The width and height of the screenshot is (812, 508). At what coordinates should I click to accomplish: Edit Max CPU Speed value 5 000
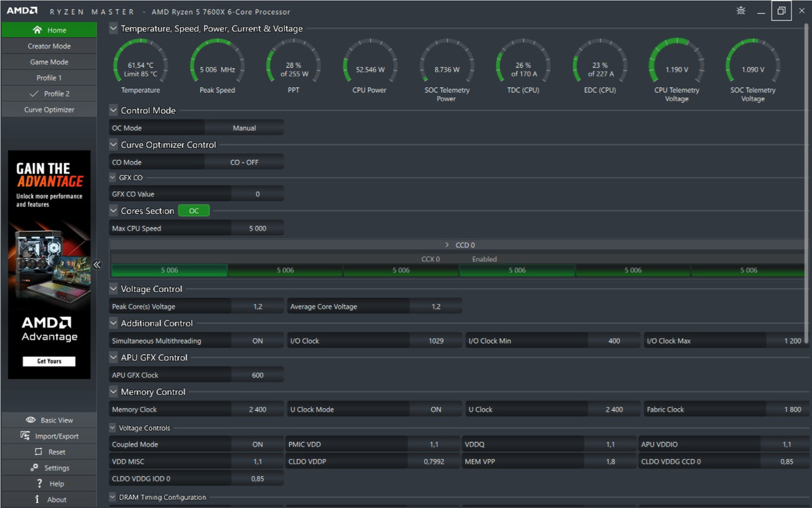click(258, 229)
